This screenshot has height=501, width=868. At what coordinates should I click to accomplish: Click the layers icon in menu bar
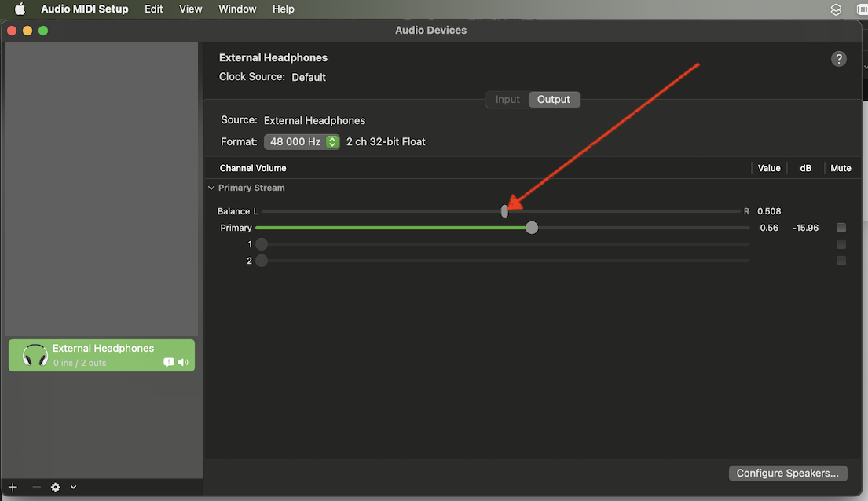click(x=836, y=9)
